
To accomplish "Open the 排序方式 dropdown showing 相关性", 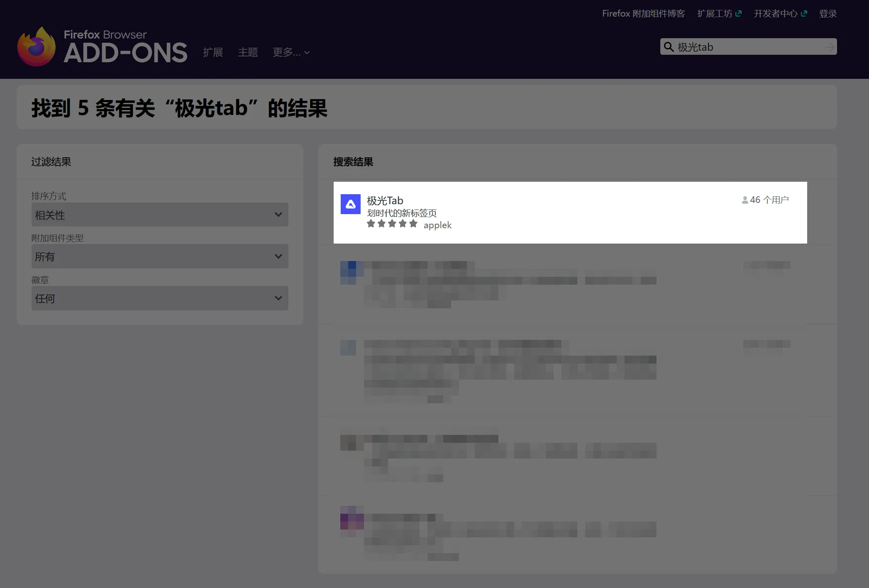I will 160,215.
